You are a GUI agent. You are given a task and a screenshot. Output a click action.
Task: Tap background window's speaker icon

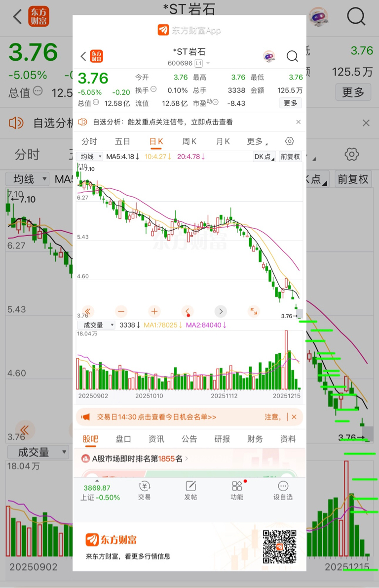16,123
